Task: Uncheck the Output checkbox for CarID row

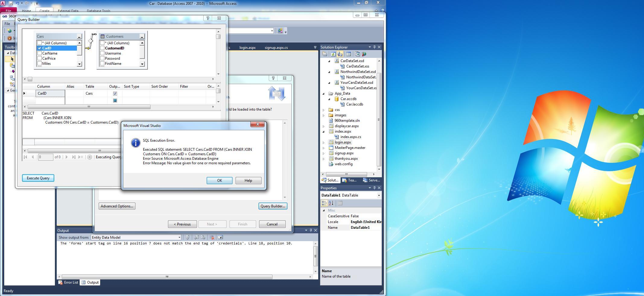Action: point(115,93)
